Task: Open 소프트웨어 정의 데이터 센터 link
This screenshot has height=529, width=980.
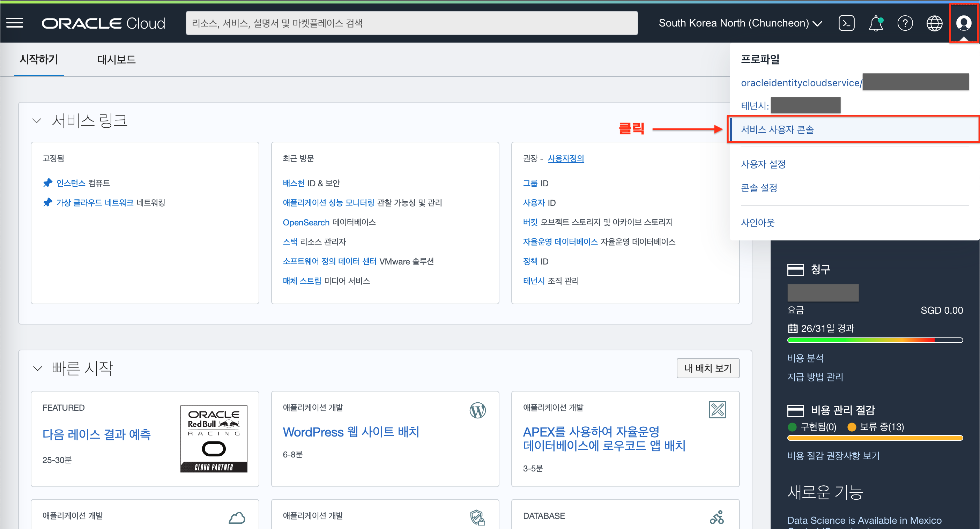Action: click(x=329, y=261)
